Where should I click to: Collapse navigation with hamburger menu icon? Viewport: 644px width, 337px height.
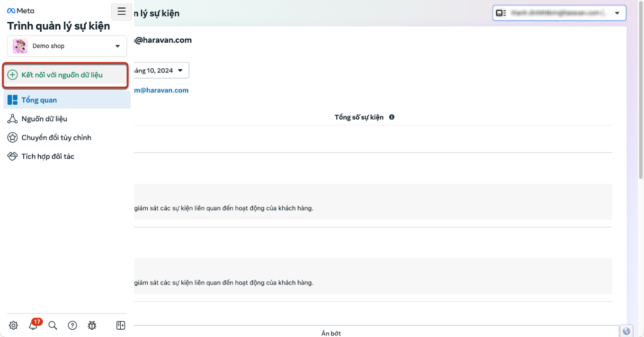[x=122, y=11]
